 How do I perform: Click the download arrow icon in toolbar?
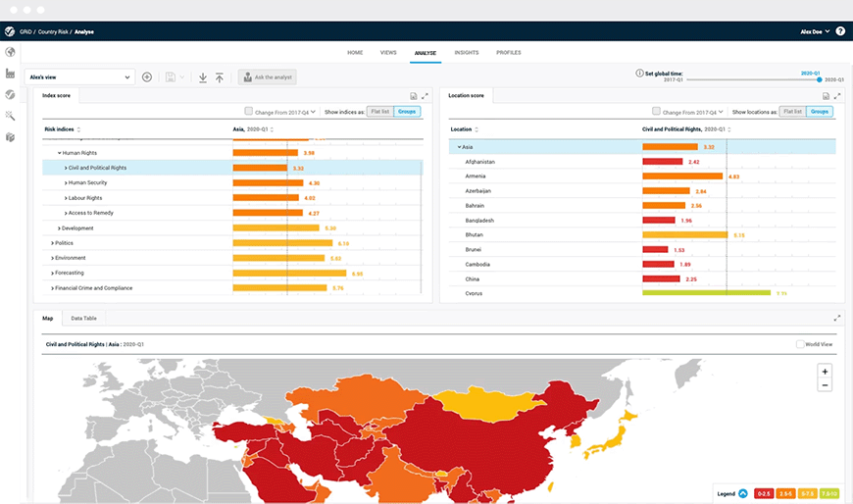point(202,76)
